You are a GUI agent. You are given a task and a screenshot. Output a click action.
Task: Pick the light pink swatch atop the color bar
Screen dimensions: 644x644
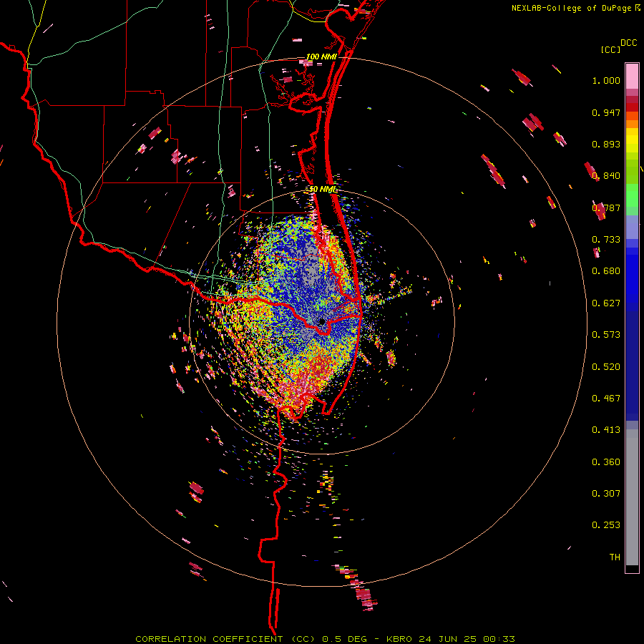632,76
